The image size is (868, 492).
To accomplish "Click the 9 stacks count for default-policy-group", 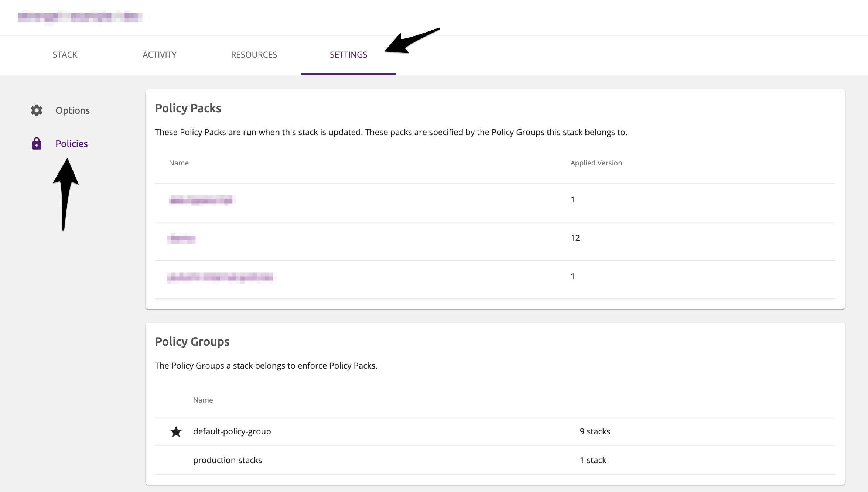I will [x=595, y=431].
